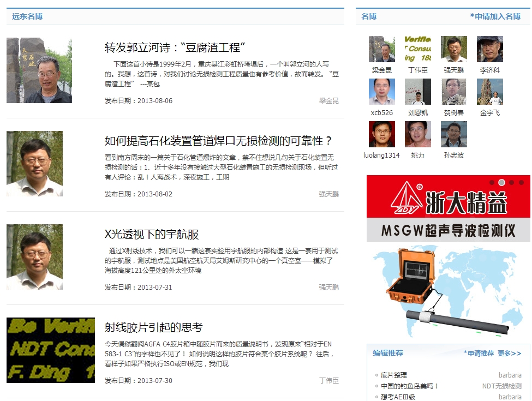
Task: Open 李济科 avatar in 名博 panel
Action: point(489,49)
